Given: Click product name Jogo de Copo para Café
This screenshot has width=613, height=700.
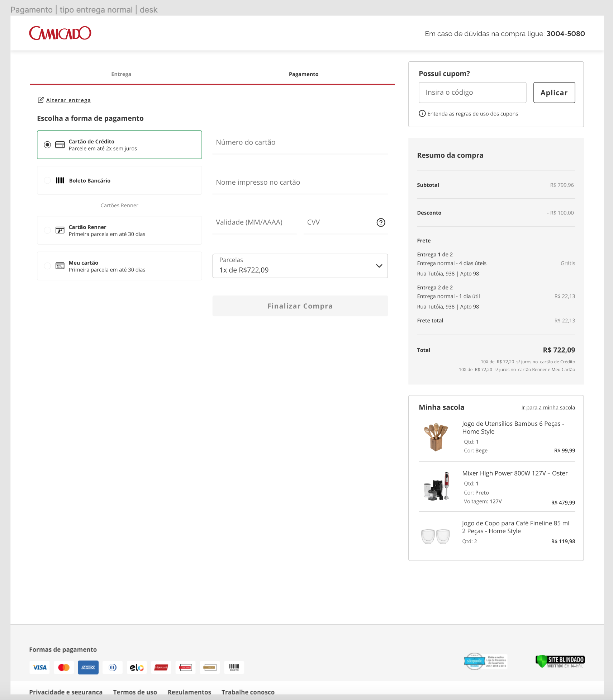Looking at the screenshot, I should (x=516, y=527).
